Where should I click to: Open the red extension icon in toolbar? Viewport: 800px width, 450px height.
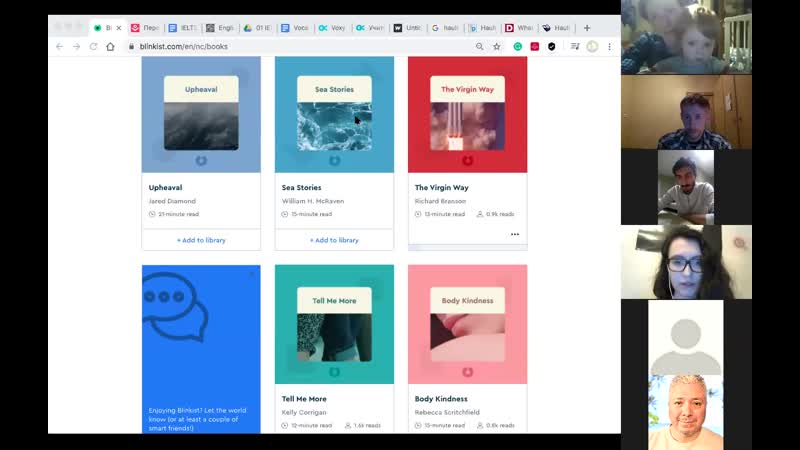click(535, 46)
